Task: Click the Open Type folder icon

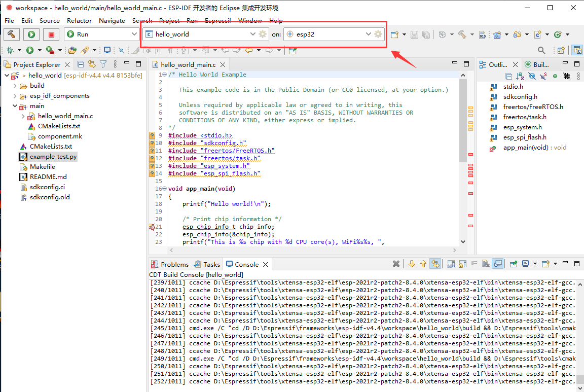Action: point(72,50)
